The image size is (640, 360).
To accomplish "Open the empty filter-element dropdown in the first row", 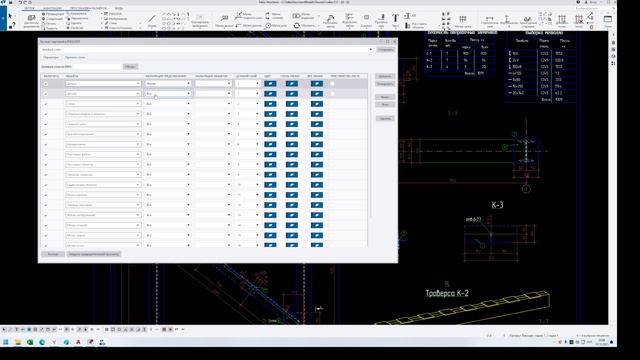I will [x=213, y=84].
